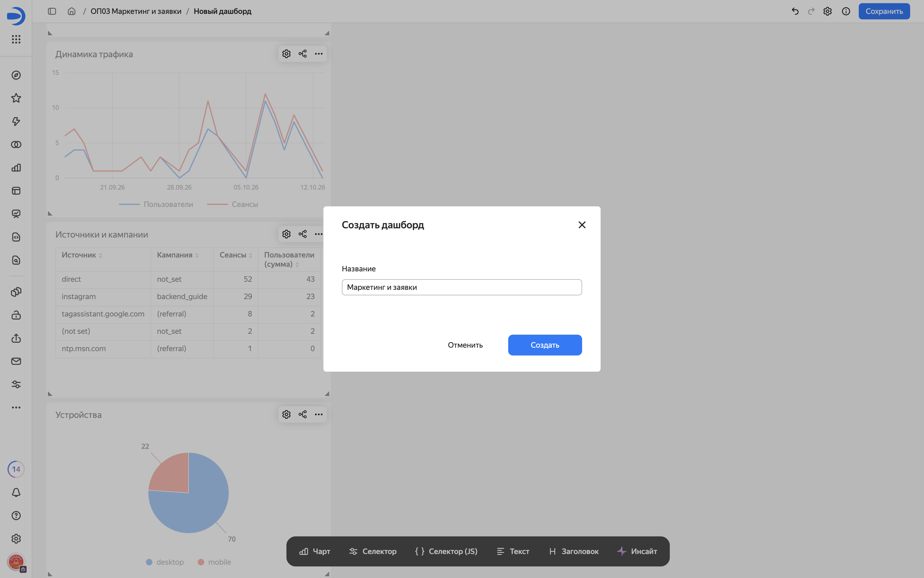Toggle desktop in pie legend
The height and width of the screenshot is (578, 924).
coord(165,562)
